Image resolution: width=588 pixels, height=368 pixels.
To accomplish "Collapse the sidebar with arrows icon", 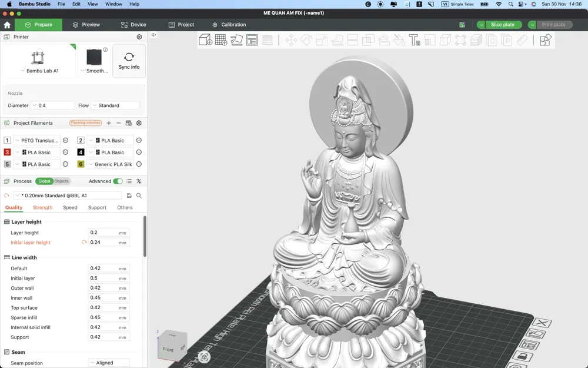I will [x=153, y=35].
